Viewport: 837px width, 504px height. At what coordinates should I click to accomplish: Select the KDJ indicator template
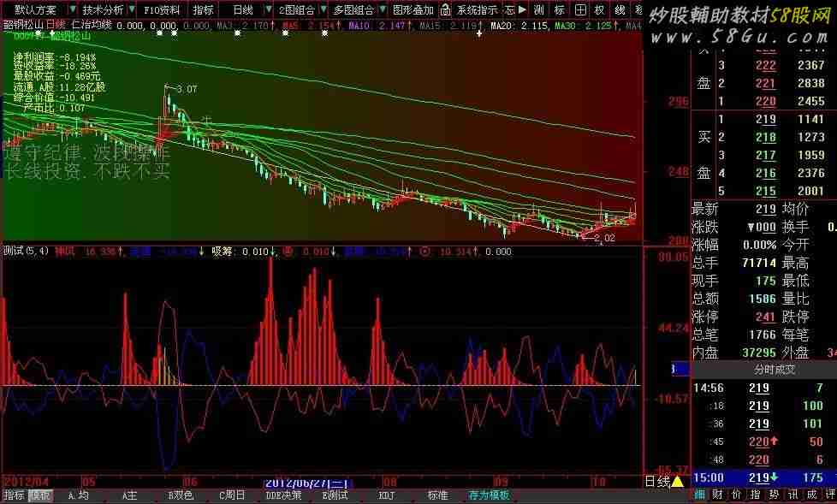(x=387, y=495)
